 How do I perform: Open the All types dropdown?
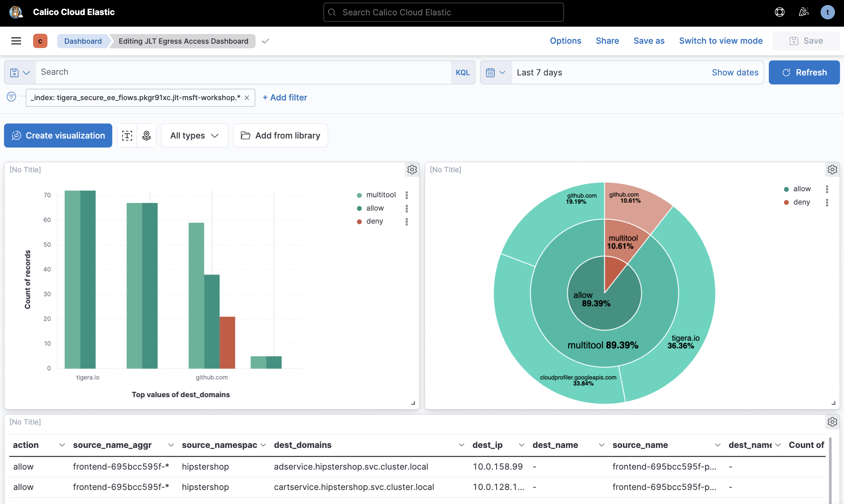[194, 135]
